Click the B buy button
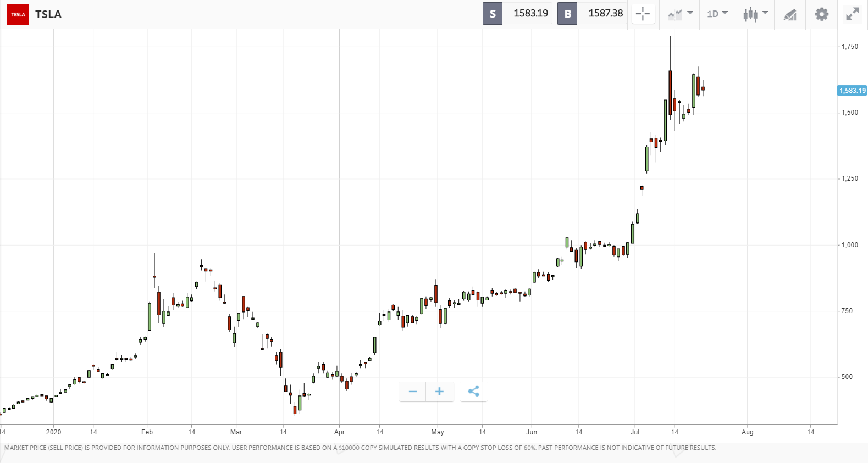This screenshot has width=868, height=463. 567,14
